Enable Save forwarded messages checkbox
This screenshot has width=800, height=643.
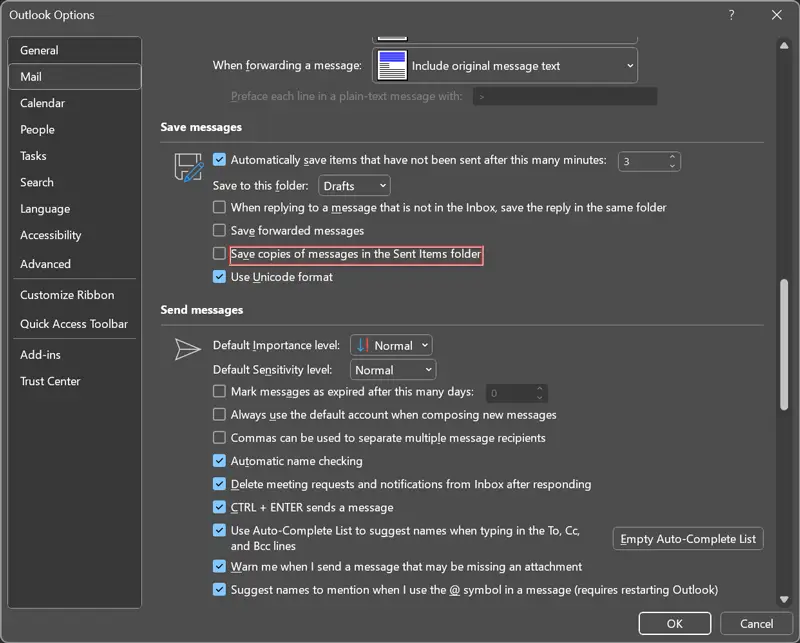(220, 230)
